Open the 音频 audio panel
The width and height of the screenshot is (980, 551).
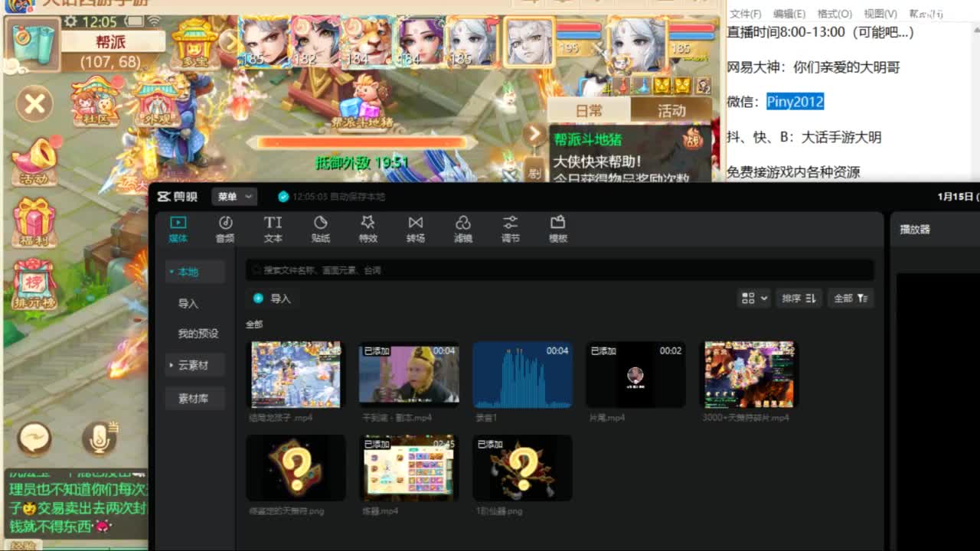225,228
